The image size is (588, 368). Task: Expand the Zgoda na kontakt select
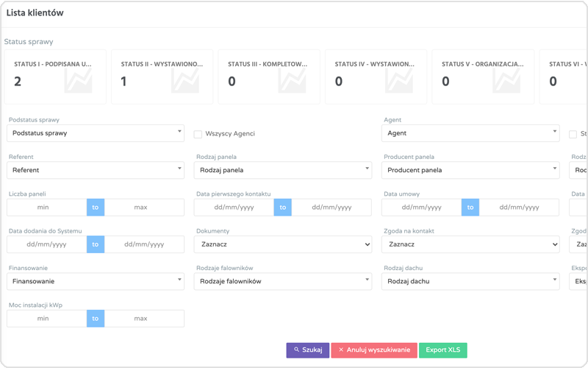[x=470, y=244]
